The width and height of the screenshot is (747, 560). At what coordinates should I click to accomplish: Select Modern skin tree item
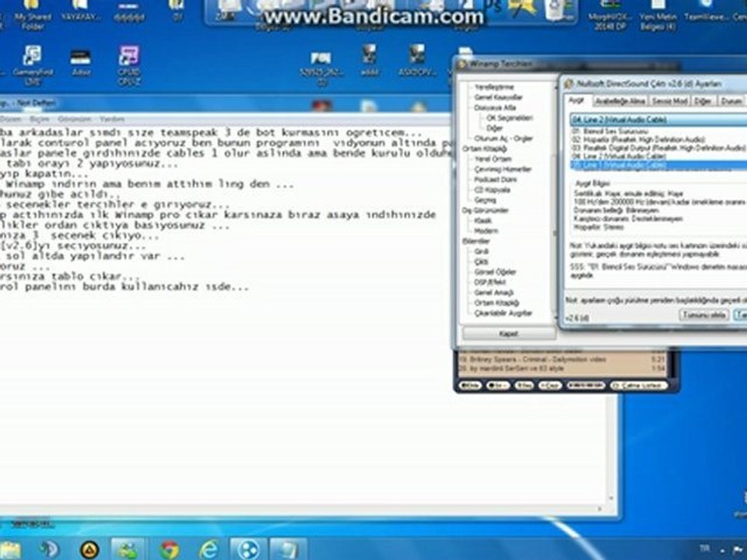tap(486, 231)
